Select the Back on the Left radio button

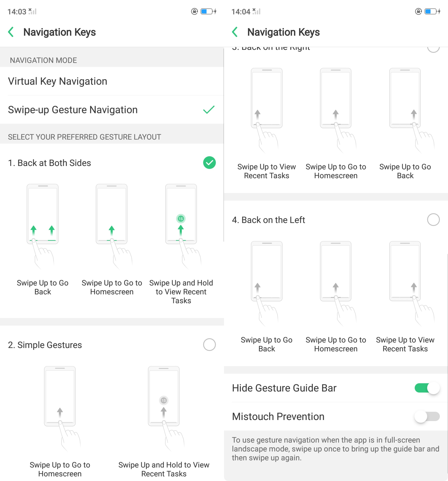[x=433, y=220]
